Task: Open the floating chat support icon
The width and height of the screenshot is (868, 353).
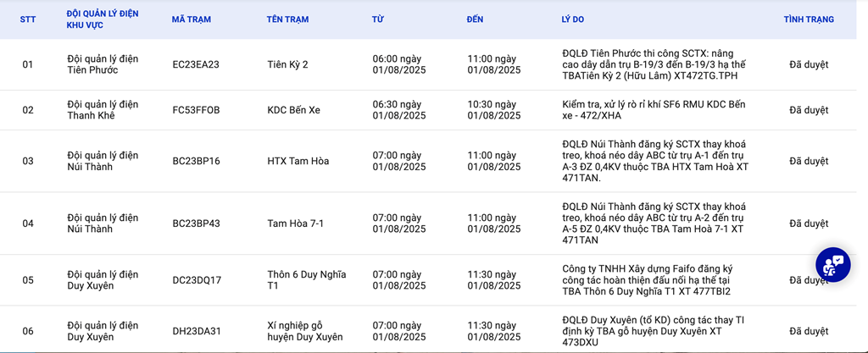Action: pyautogui.click(x=833, y=264)
